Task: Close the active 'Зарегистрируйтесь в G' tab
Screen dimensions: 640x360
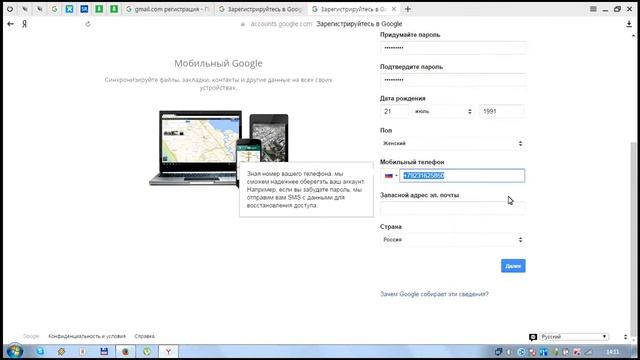Action: click(393, 9)
